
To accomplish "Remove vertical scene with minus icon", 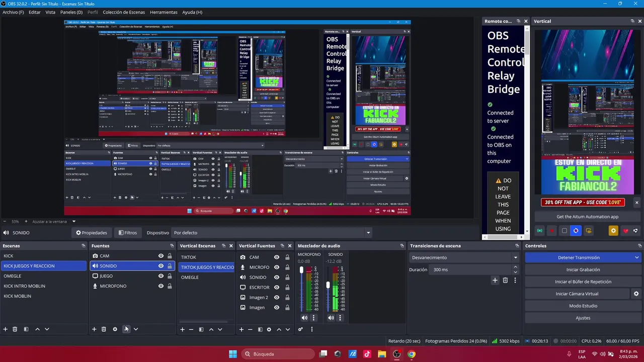I will point(191,329).
